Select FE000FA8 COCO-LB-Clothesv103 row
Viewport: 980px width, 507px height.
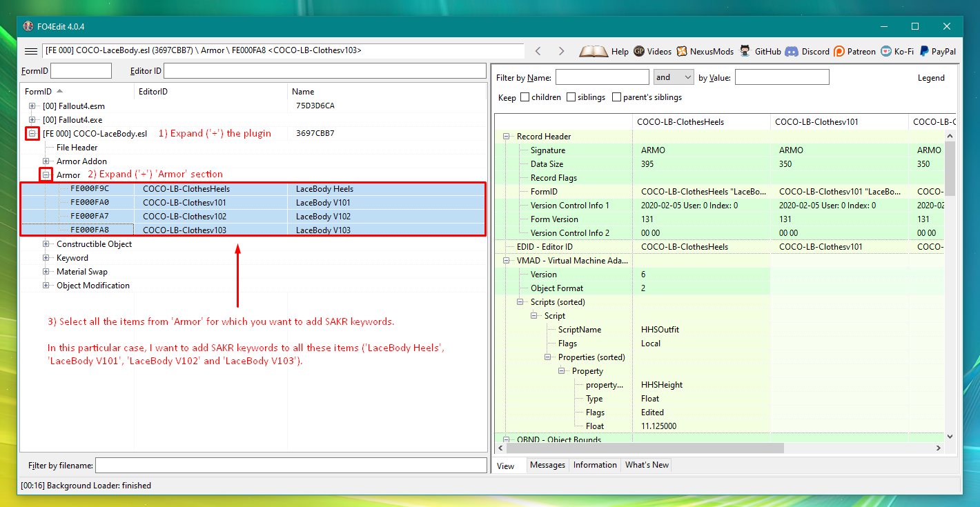pos(253,230)
